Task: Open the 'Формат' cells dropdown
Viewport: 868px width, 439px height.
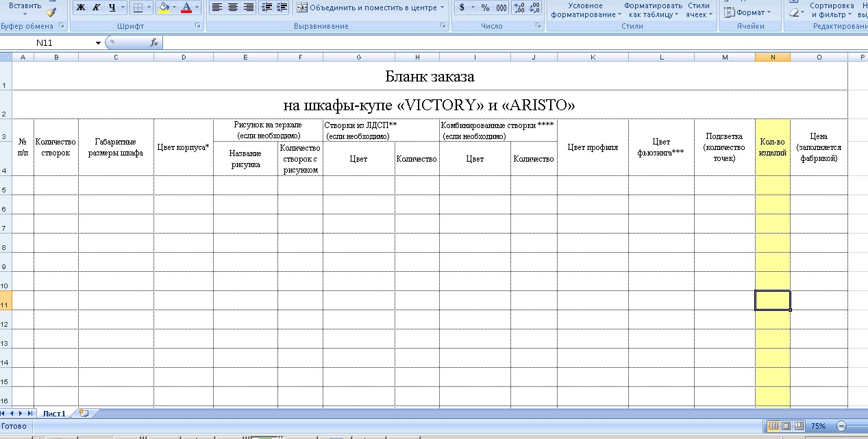Action: click(x=748, y=12)
